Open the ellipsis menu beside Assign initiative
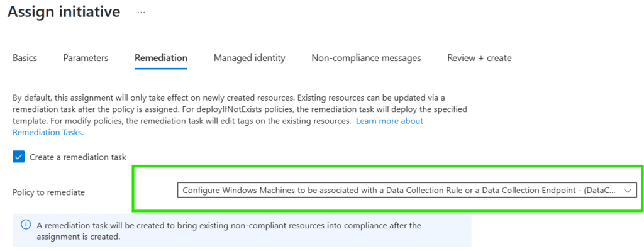This screenshot has height=251, width=644. pos(141,13)
